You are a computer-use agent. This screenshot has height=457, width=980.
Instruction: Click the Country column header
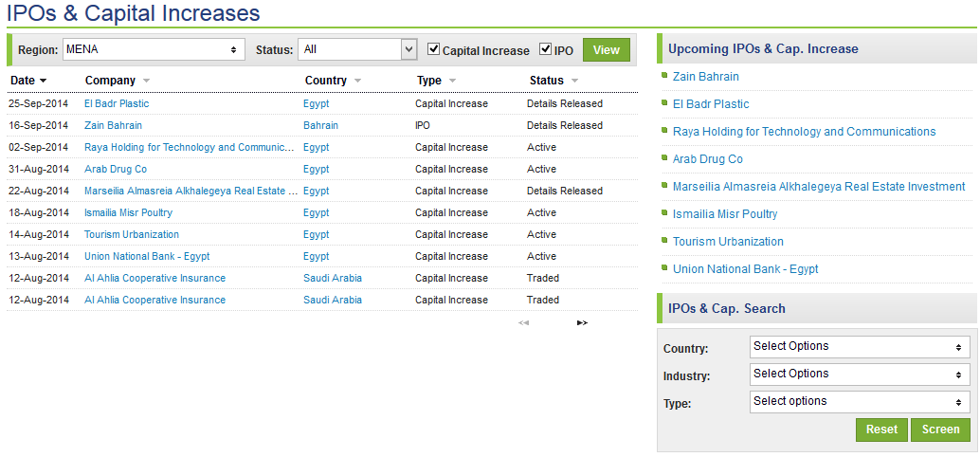pyautogui.click(x=326, y=81)
